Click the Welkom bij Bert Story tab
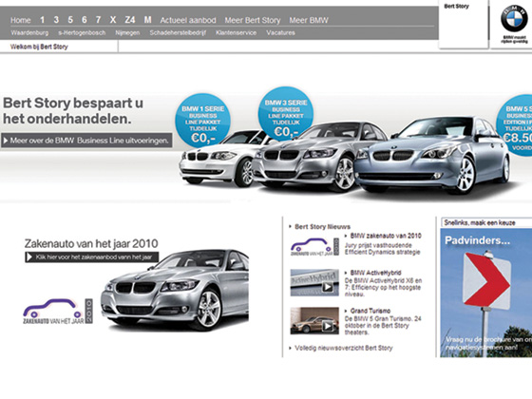Image resolution: width=532 pixels, height=399 pixels. coord(39,47)
